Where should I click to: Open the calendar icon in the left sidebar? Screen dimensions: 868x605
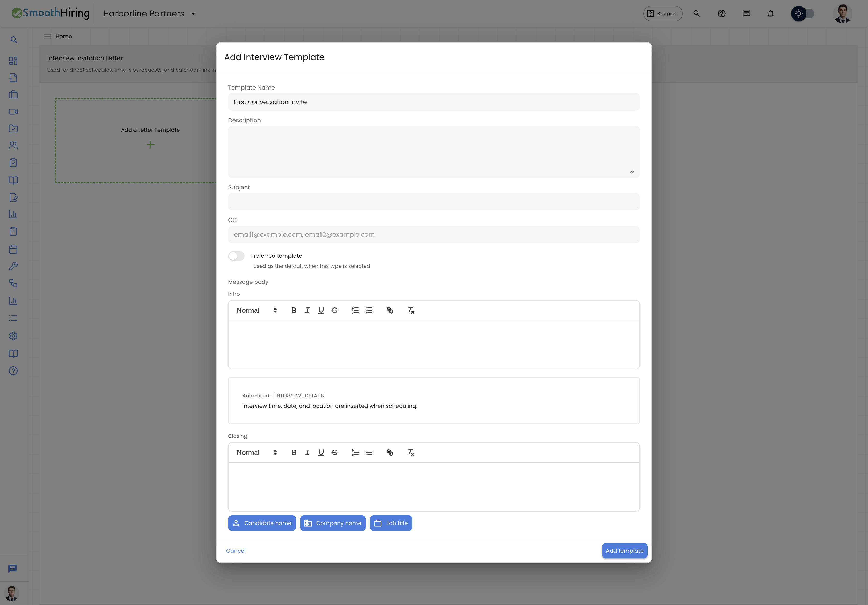pos(13,249)
